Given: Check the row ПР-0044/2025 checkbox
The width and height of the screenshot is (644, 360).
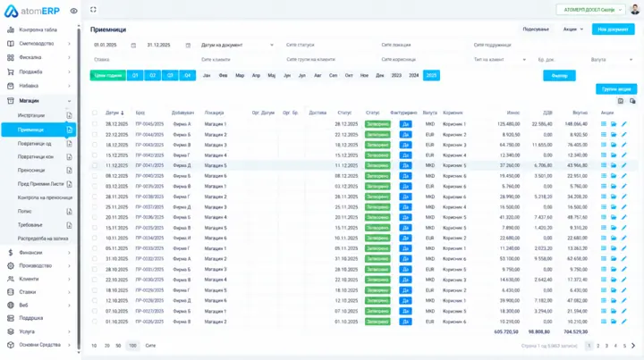Looking at the screenshot, I should coord(95,135).
